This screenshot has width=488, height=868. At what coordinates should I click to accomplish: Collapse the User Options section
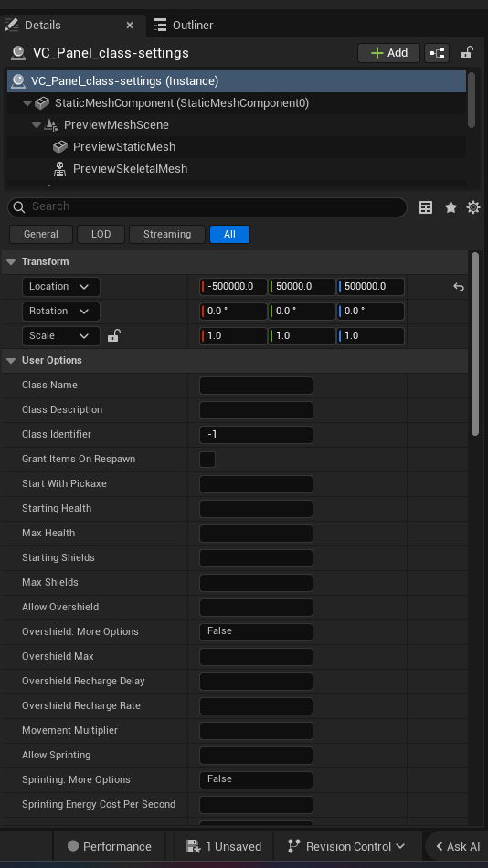pos(11,360)
